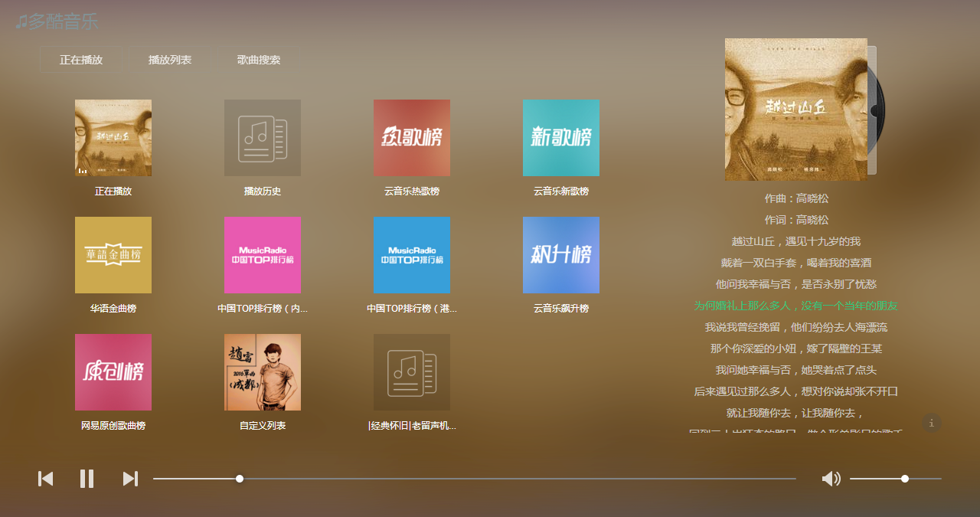The height and width of the screenshot is (517, 980).
Task: Open the 播放历史 playlist icon
Action: (263, 138)
